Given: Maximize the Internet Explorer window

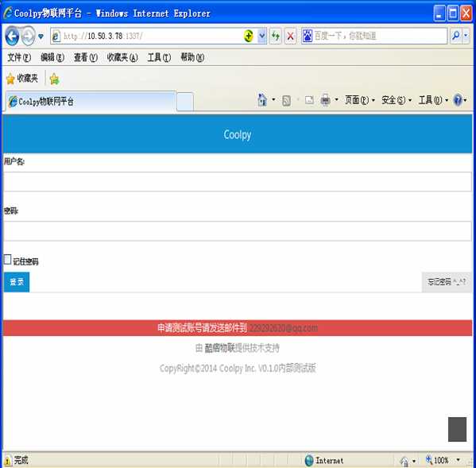Looking at the screenshot, I should 453,13.
